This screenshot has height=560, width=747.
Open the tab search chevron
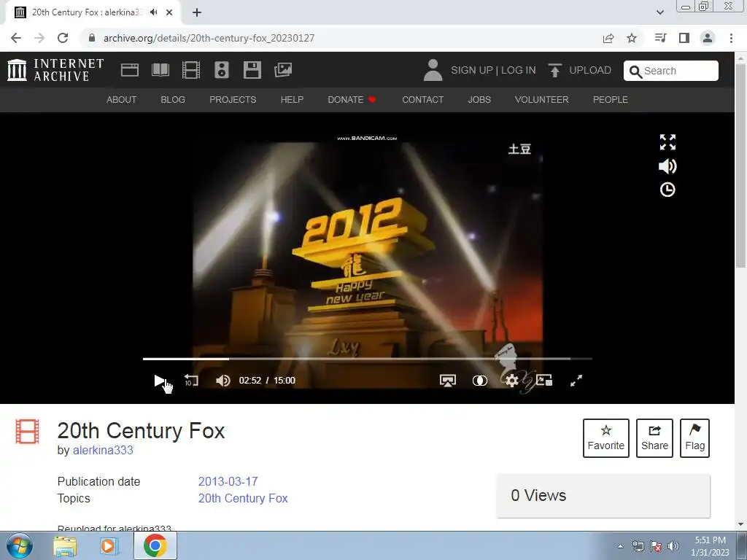point(659,12)
